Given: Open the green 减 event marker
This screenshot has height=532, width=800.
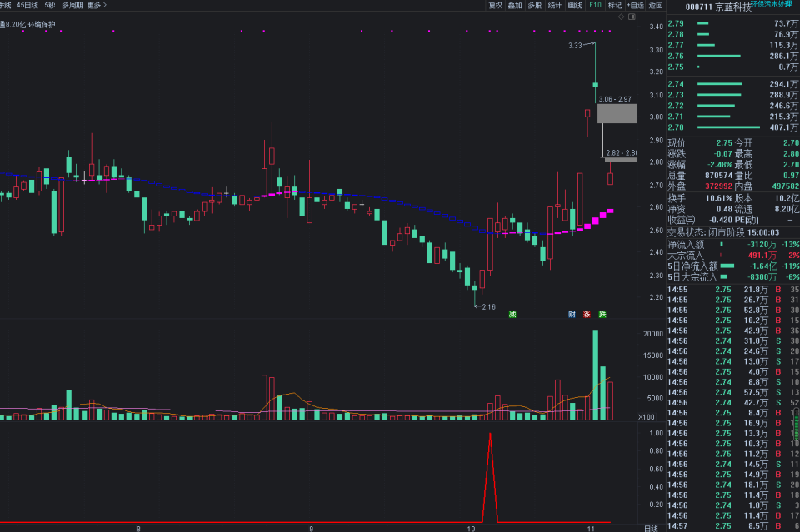Looking at the screenshot, I should (x=512, y=314).
